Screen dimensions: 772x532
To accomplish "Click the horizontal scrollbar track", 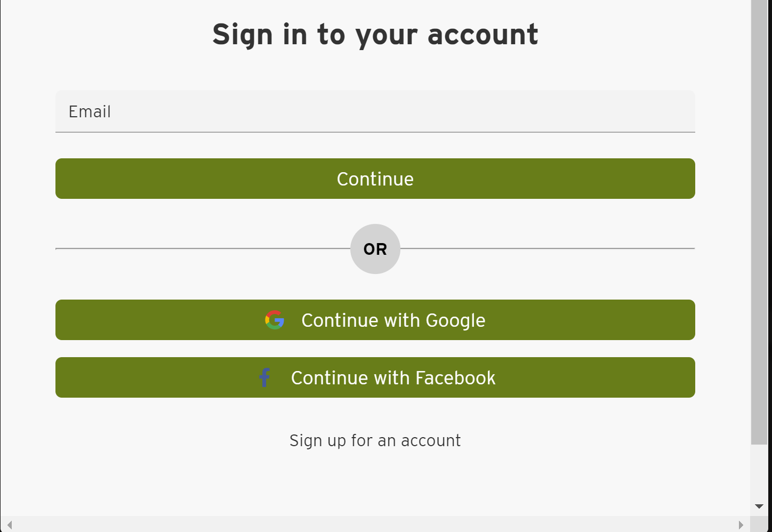I will click(375, 525).
